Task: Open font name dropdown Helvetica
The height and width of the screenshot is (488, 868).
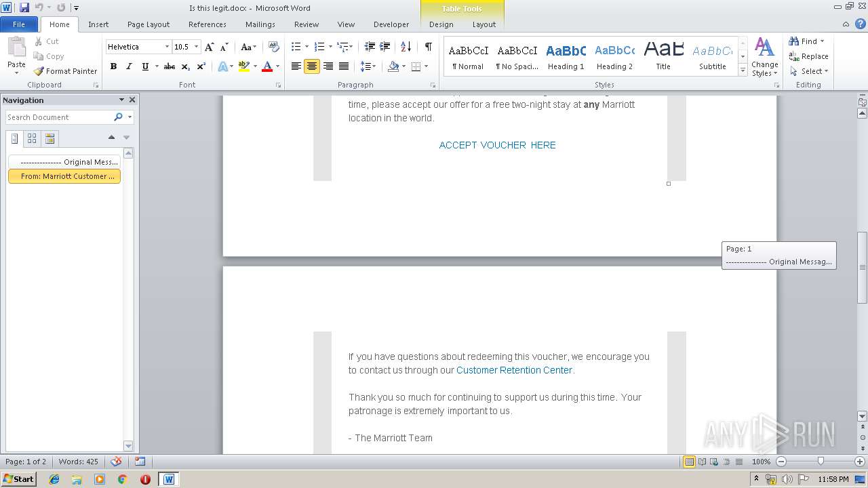Action: tap(167, 47)
